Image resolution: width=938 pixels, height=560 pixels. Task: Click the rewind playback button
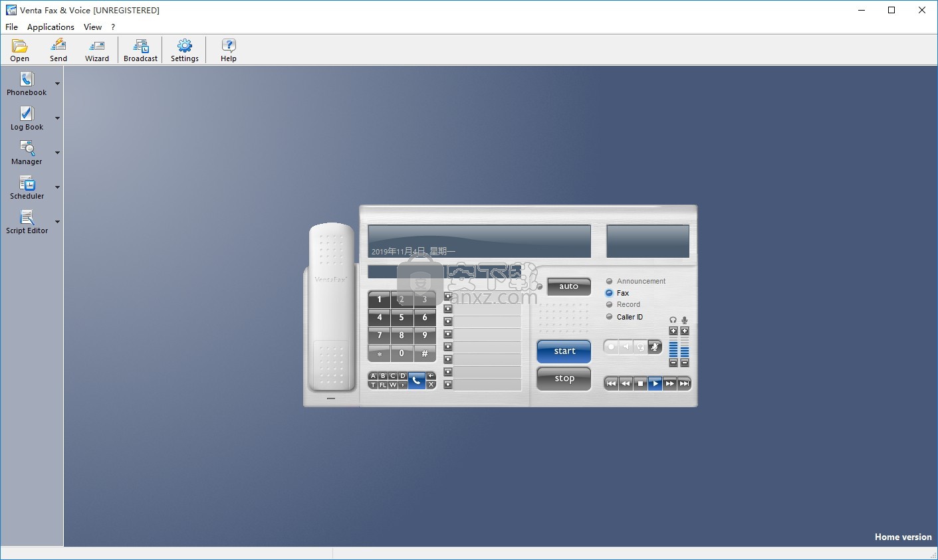(x=626, y=383)
